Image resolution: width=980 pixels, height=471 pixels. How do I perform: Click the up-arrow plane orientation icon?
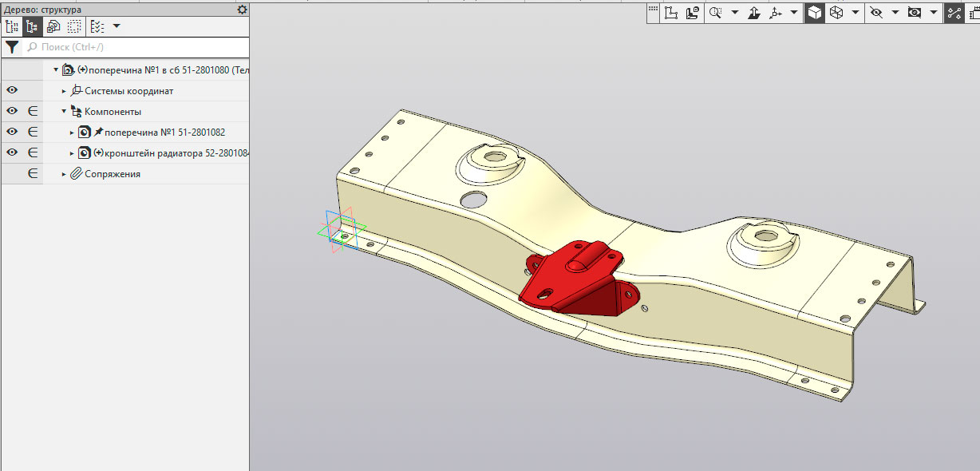(753, 13)
